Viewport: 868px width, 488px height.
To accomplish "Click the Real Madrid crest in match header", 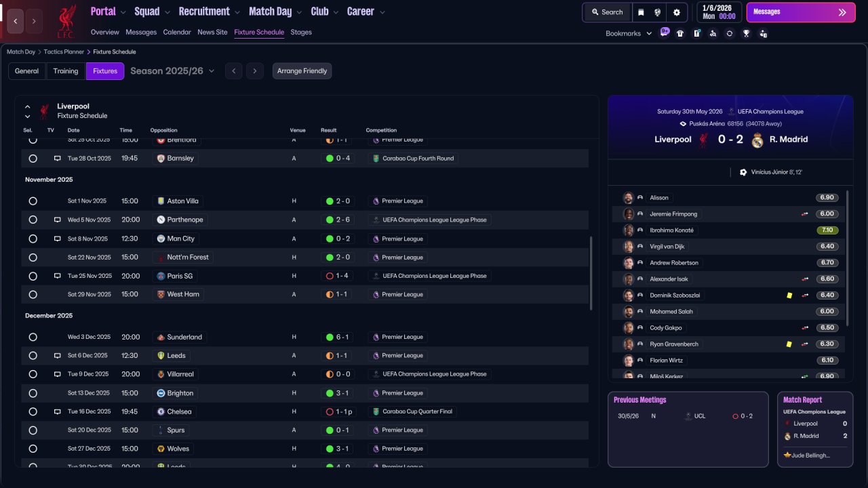I will 757,140.
